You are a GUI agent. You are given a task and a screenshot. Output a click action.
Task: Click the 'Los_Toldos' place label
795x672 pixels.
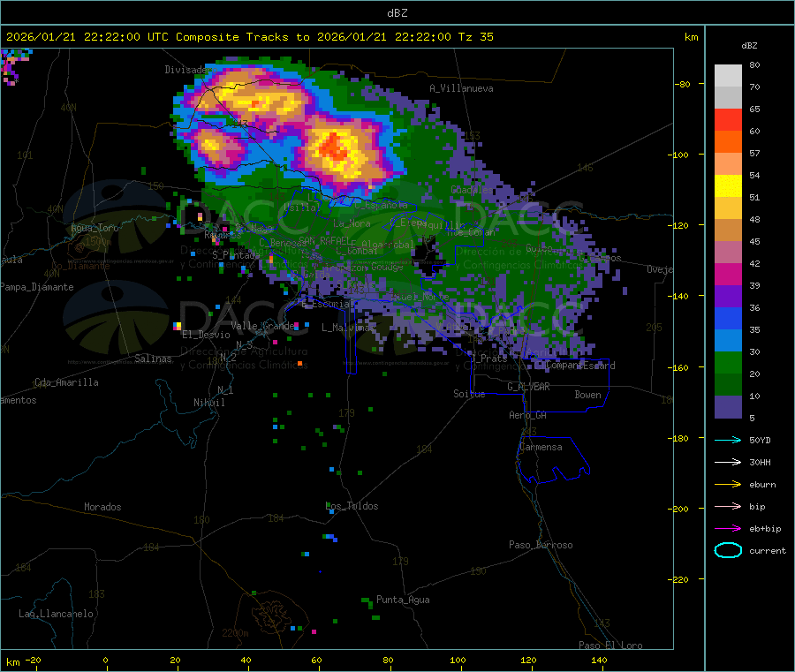pyautogui.click(x=352, y=506)
